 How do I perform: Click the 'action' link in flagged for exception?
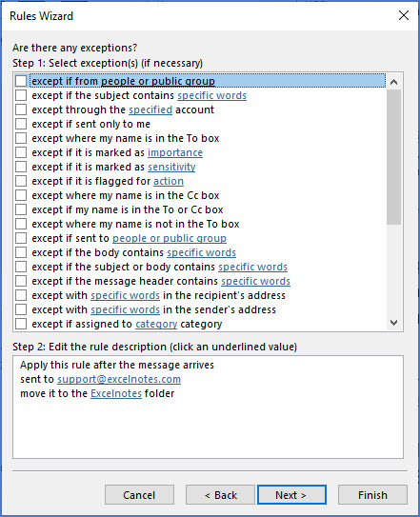169,181
